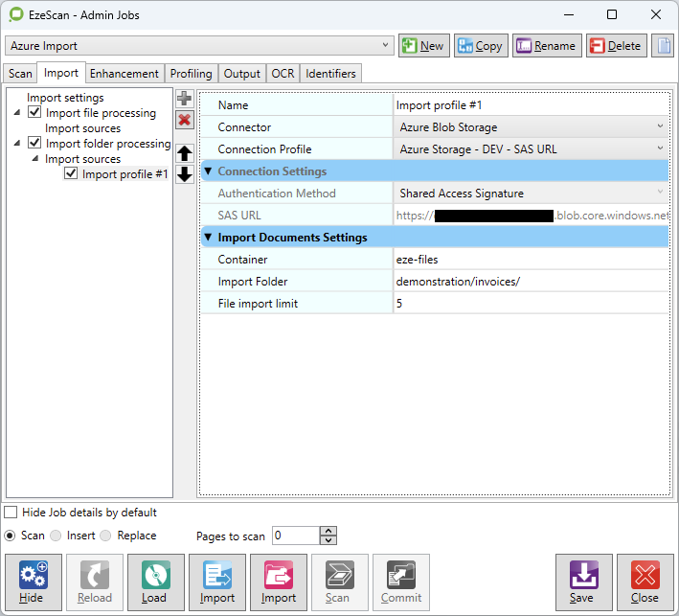Click the blue file Import button
Screen dimensions: 679x616
[217, 582]
